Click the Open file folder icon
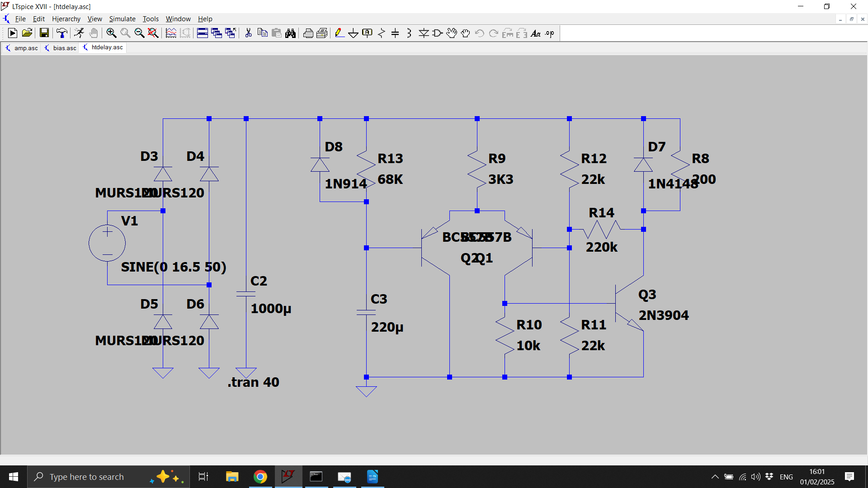868x488 pixels. tap(27, 33)
